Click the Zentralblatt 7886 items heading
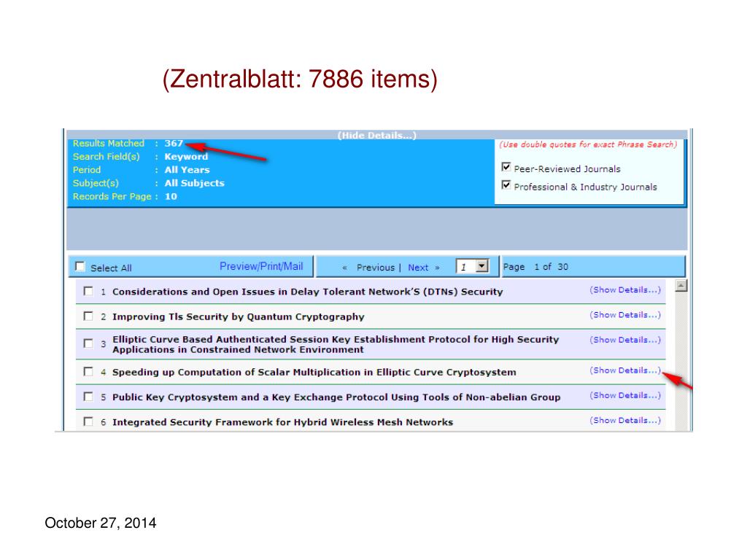The height and width of the screenshot is (560, 747). point(300,79)
